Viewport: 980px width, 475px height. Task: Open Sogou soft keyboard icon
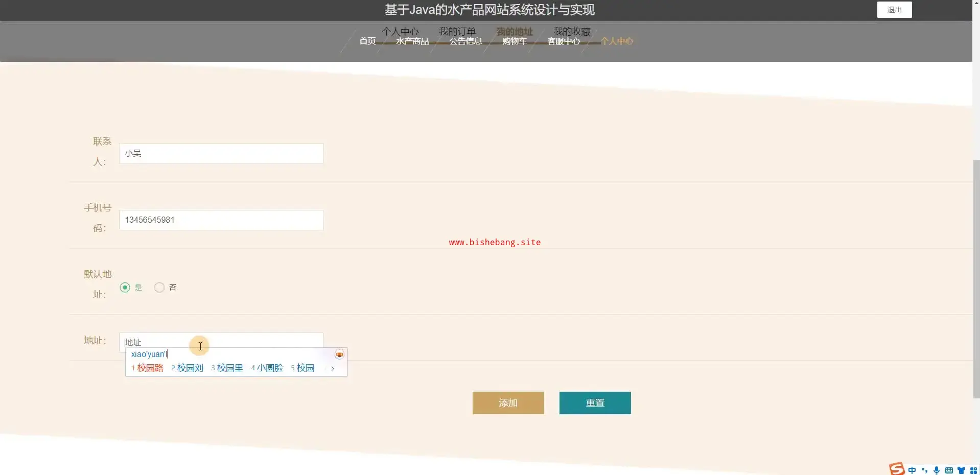click(x=949, y=470)
